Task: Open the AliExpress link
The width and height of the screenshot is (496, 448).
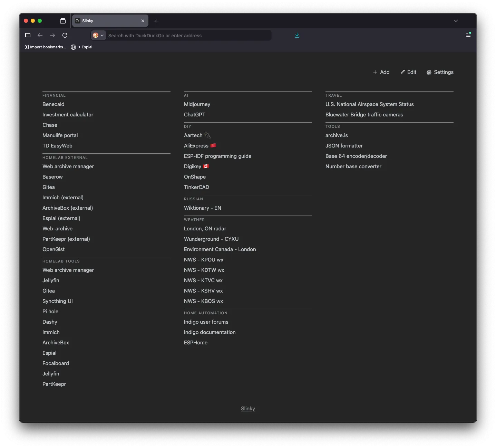Action: [200, 146]
